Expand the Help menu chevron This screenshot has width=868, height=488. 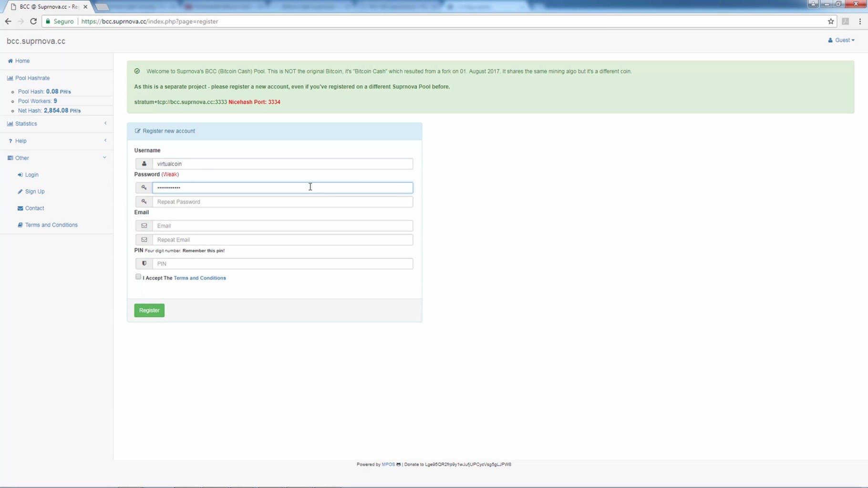click(x=105, y=140)
